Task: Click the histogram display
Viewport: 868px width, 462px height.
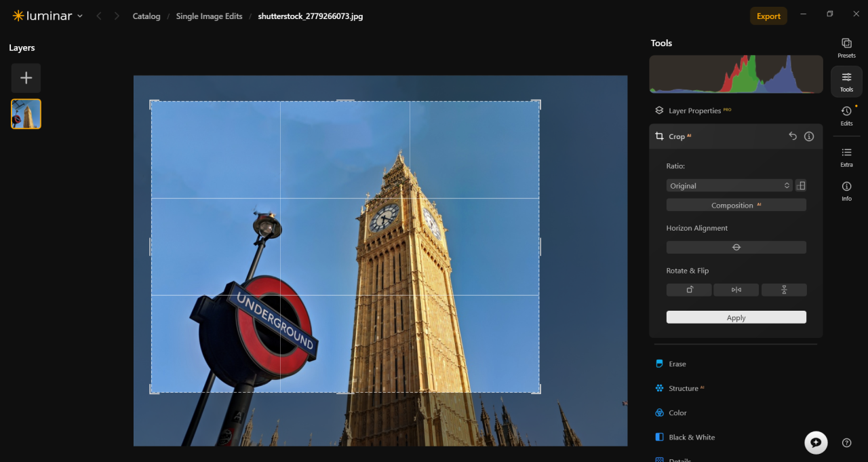Action: (736, 74)
